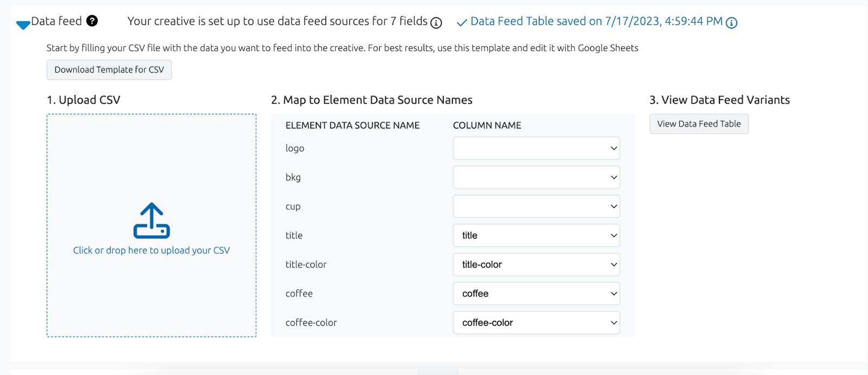Image resolution: width=868 pixels, height=375 pixels.
Task: Click the upload arrow icon in drop zone
Action: 151,221
